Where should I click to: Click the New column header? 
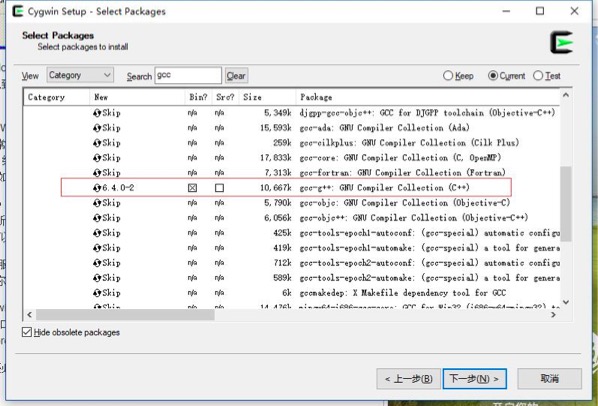click(137, 98)
